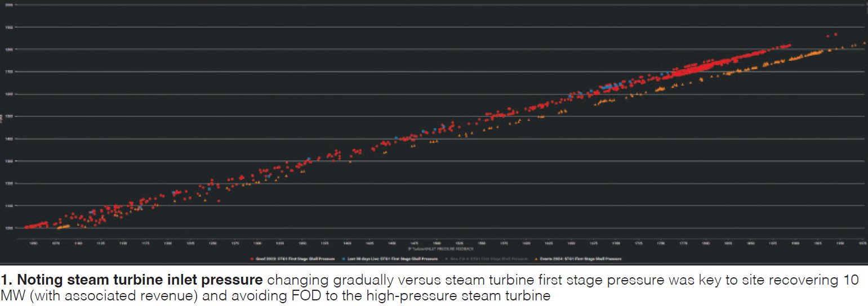Select the highest red data point
The height and width of the screenshot is (306, 868).
[x=835, y=34]
